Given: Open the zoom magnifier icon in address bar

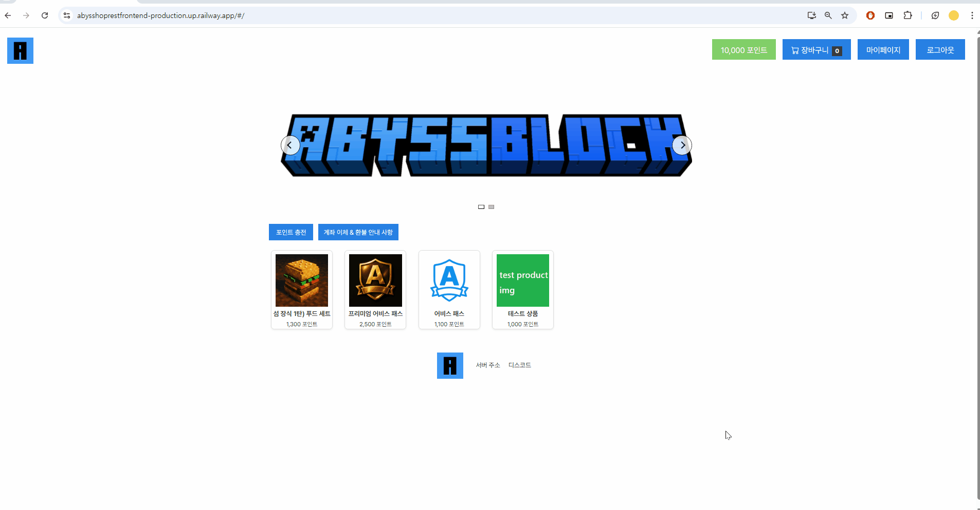Looking at the screenshot, I should point(828,15).
